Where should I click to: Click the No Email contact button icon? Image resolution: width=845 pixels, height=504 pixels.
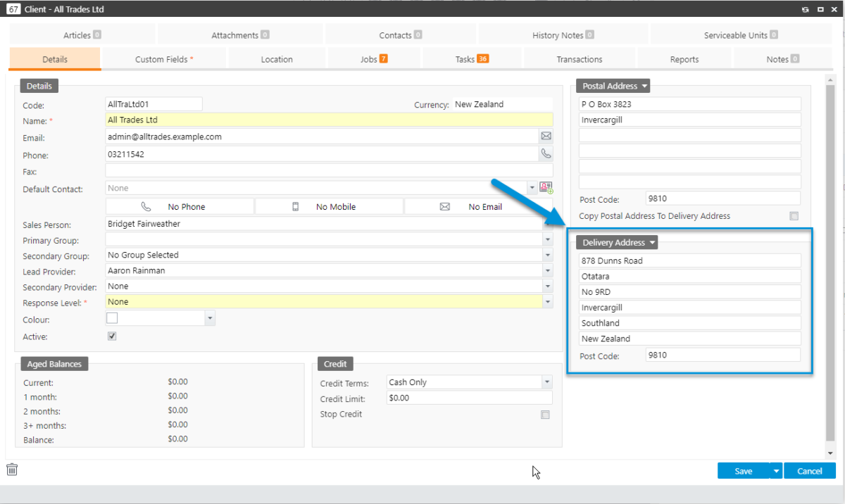click(444, 206)
